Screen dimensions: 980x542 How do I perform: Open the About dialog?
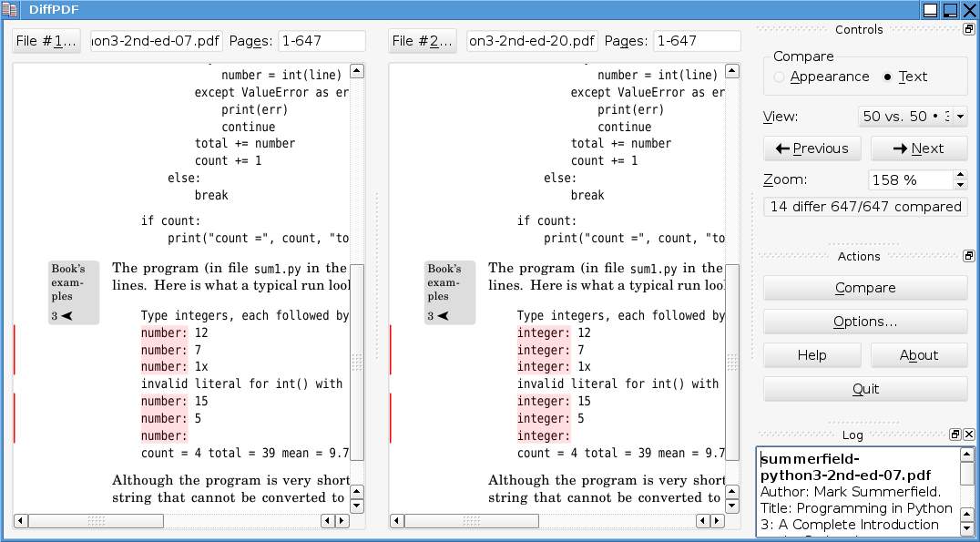919,355
